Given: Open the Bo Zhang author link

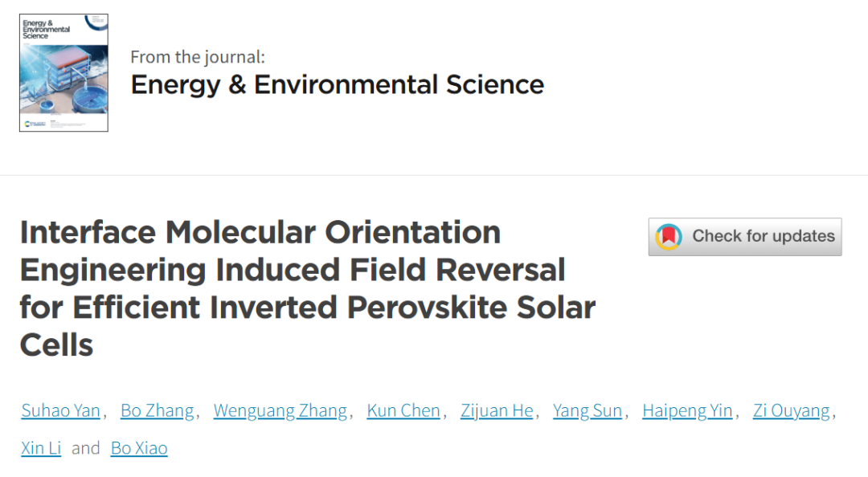Looking at the screenshot, I should point(157,411).
